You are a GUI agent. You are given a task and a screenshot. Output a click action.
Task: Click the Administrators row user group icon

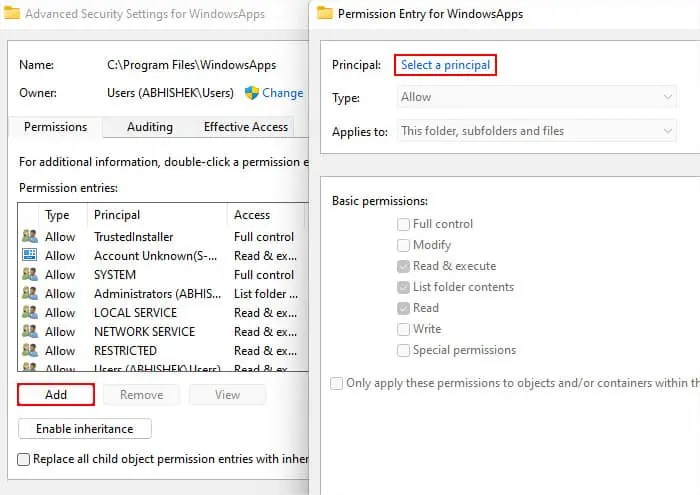[x=30, y=293]
